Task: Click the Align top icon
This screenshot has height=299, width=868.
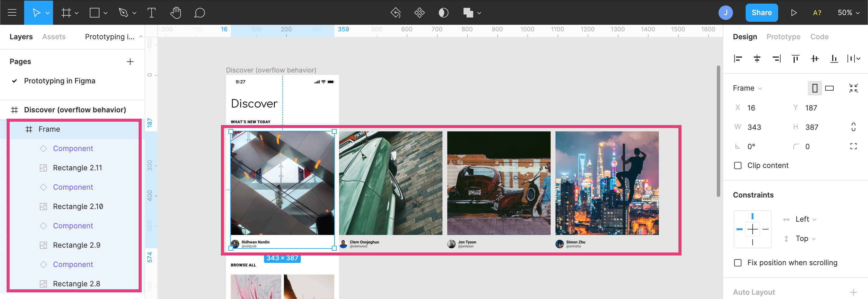Action: point(795,59)
